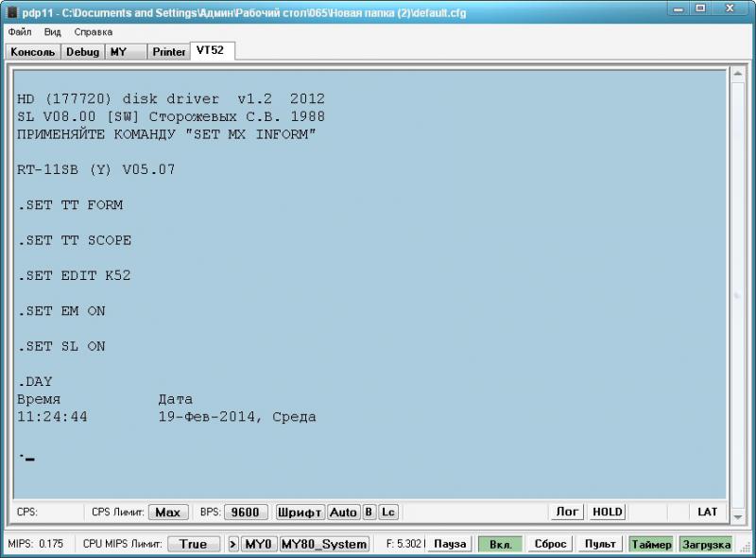Open the 'Вид' menu
This screenshot has height=558, width=756.
(x=53, y=32)
